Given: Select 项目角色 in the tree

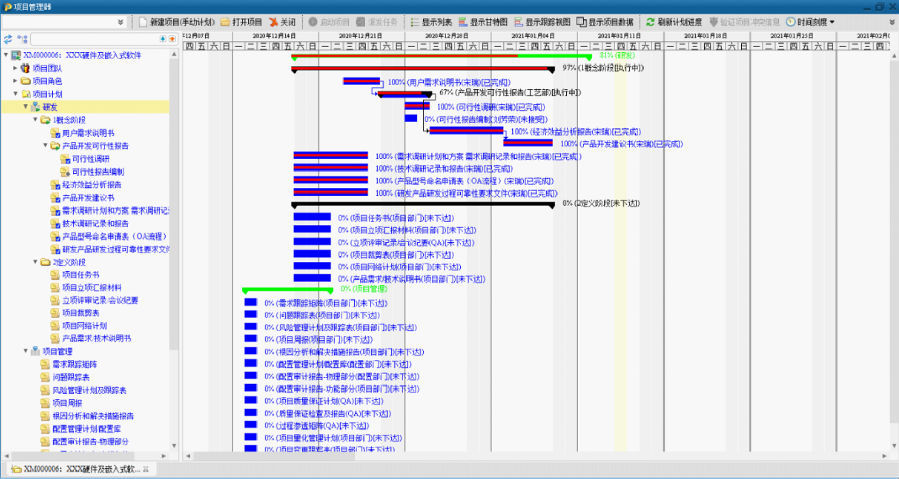Looking at the screenshot, I should click(47, 81).
